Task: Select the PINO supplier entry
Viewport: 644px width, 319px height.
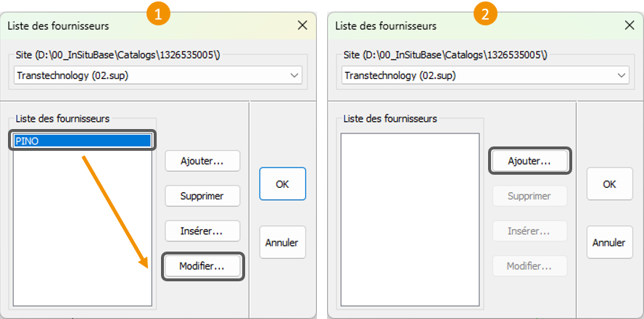Action: [x=82, y=141]
